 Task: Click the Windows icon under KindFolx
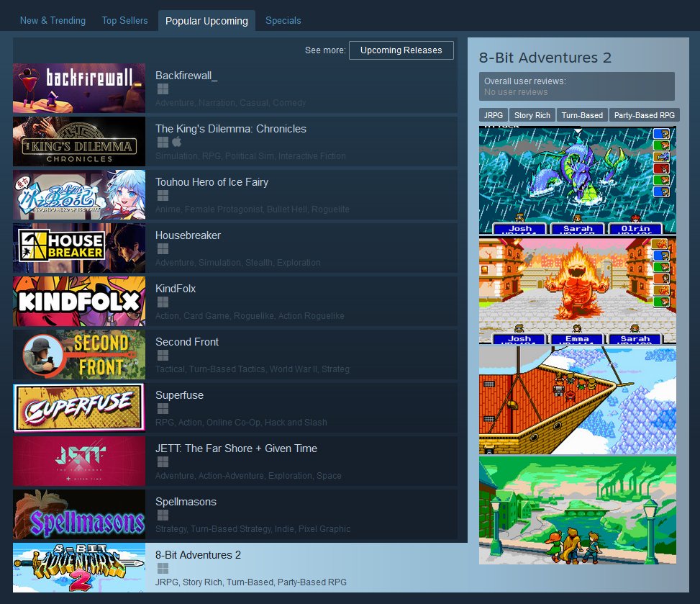[163, 302]
